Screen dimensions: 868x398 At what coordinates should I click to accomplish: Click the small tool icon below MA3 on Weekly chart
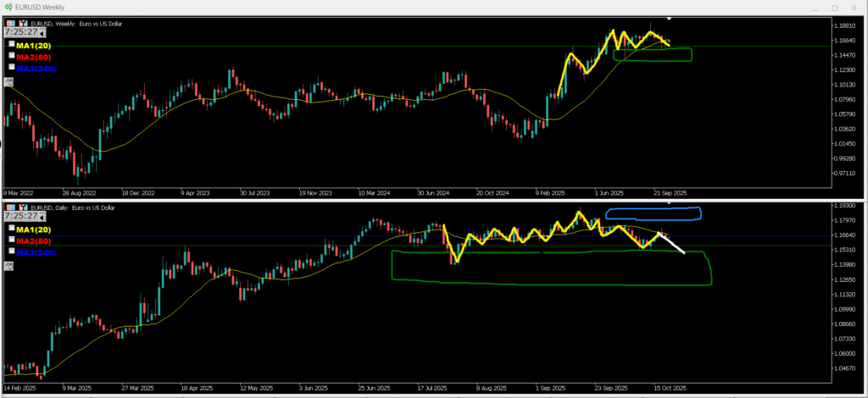point(8,82)
